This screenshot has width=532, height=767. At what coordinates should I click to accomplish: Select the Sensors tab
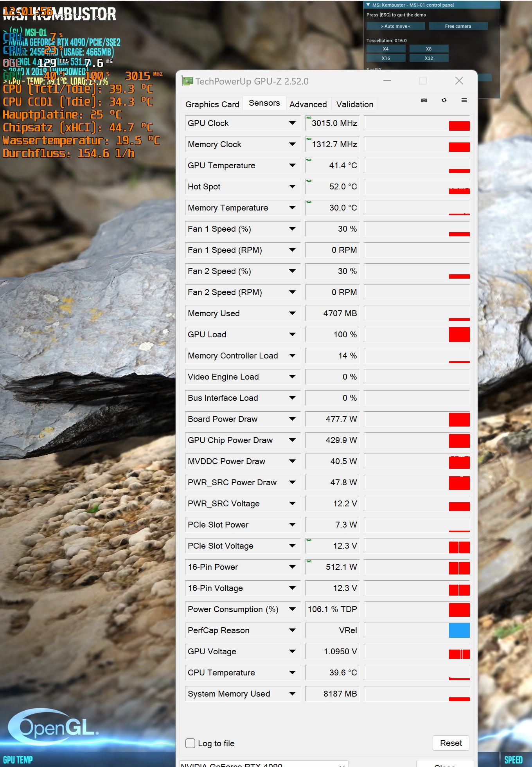pyautogui.click(x=264, y=103)
